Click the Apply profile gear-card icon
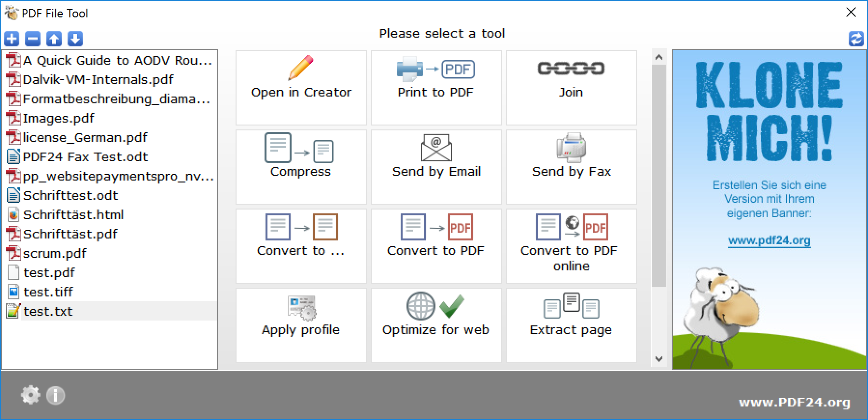Screen dimensions: 868x420 point(301,308)
